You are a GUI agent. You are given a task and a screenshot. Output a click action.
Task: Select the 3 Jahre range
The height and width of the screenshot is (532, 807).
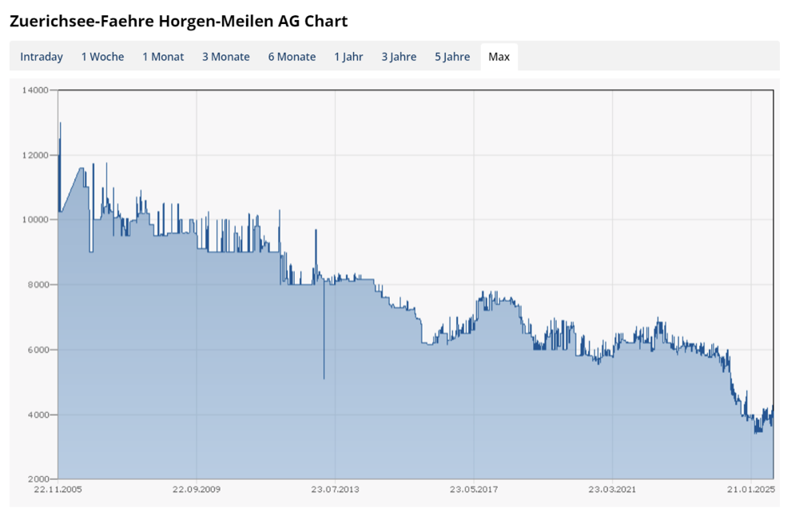(x=399, y=57)
